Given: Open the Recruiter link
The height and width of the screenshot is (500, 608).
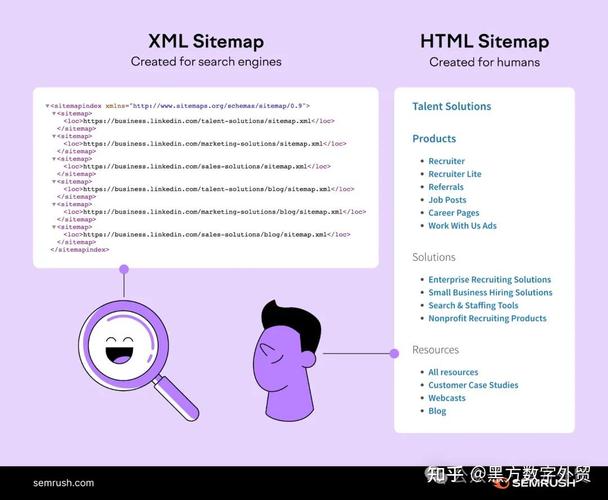Looking at the screenshot, I should pyautogui.click(x=446, y=161).
